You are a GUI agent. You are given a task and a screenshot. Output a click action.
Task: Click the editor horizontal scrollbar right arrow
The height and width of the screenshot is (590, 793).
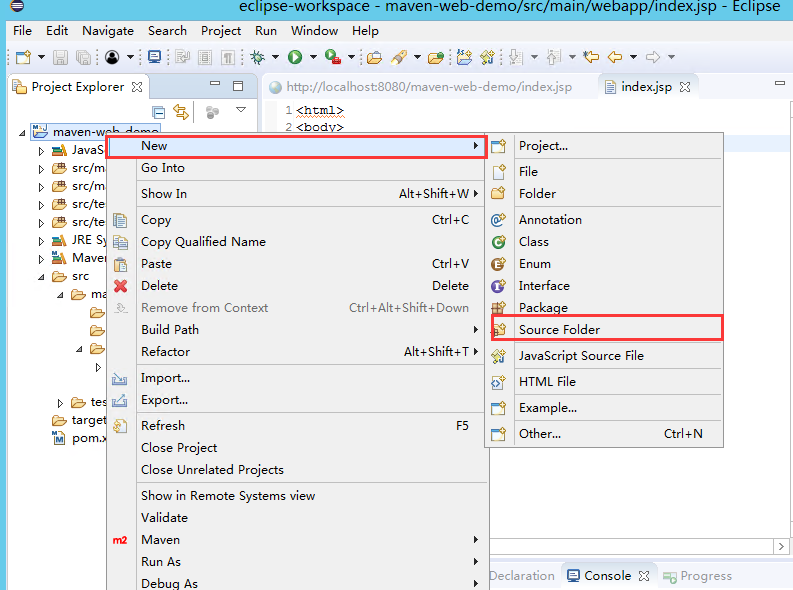pos(781,547)
